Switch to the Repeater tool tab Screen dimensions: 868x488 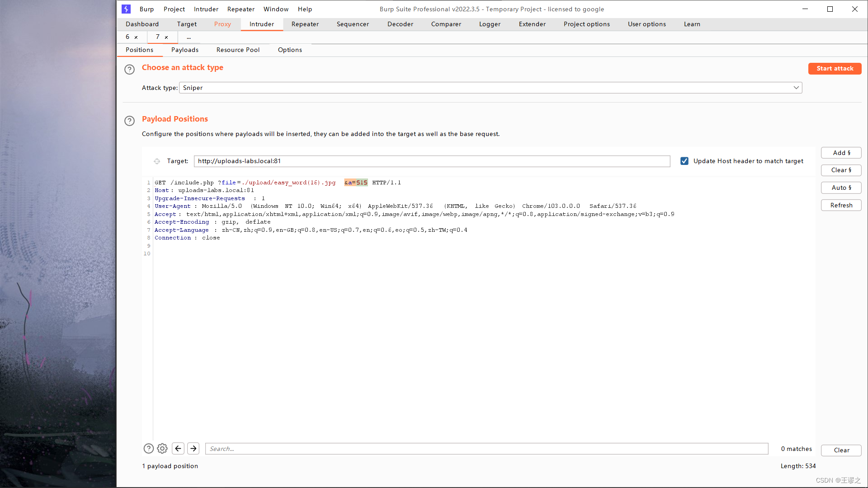click(x=305, y=24)
